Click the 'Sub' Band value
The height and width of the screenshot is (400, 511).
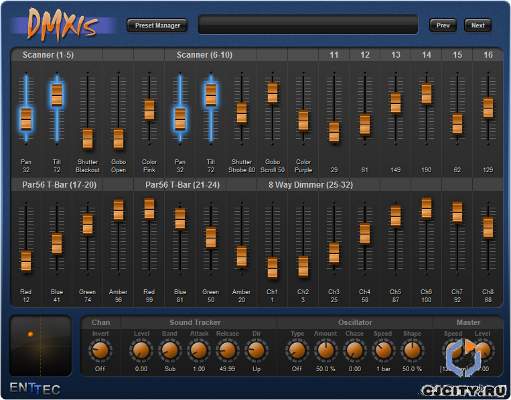(170, 369)
